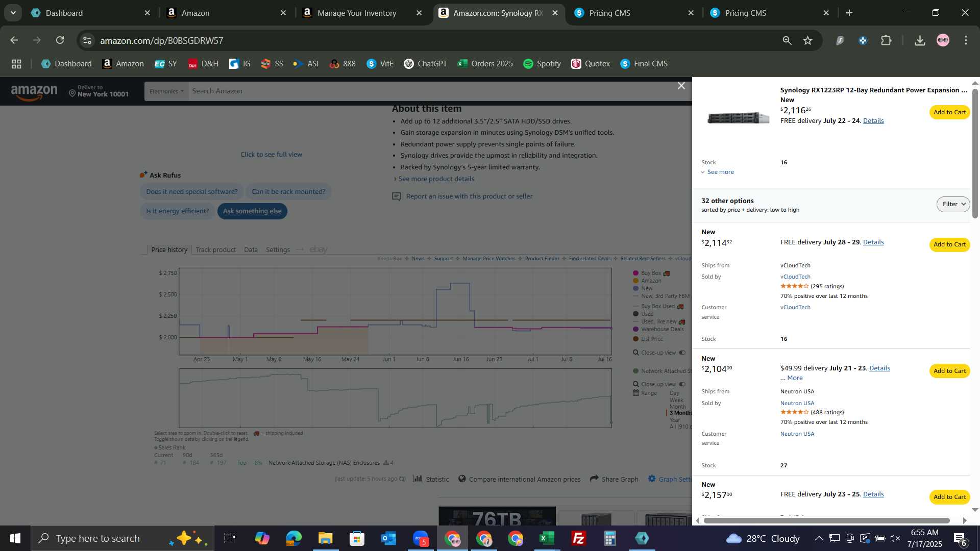Open the Final CMS bookmark
The height and width of the screenshot is (551, 980).
point(644,64)
